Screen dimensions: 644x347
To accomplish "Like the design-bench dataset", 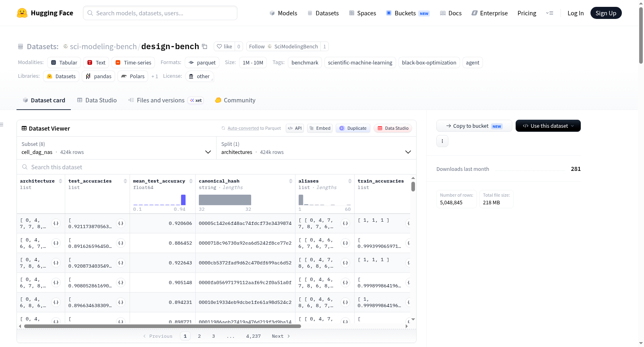I will (x=224, y=46).
